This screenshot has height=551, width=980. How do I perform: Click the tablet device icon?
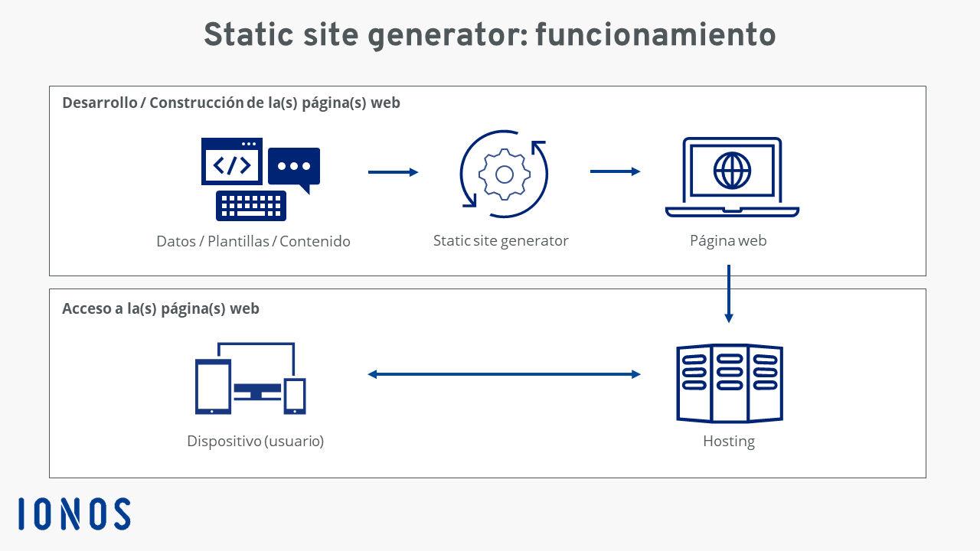tap(214, 387)
